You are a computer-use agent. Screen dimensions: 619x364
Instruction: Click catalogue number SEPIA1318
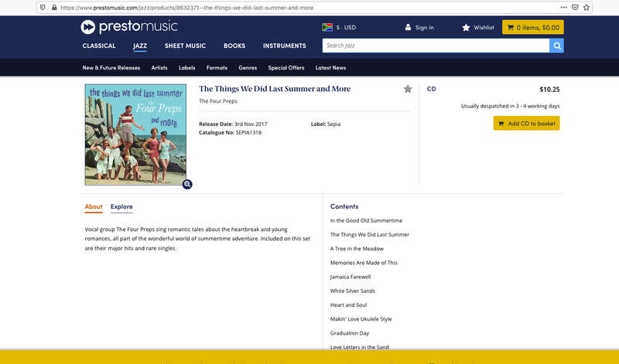tap(248, 133)
